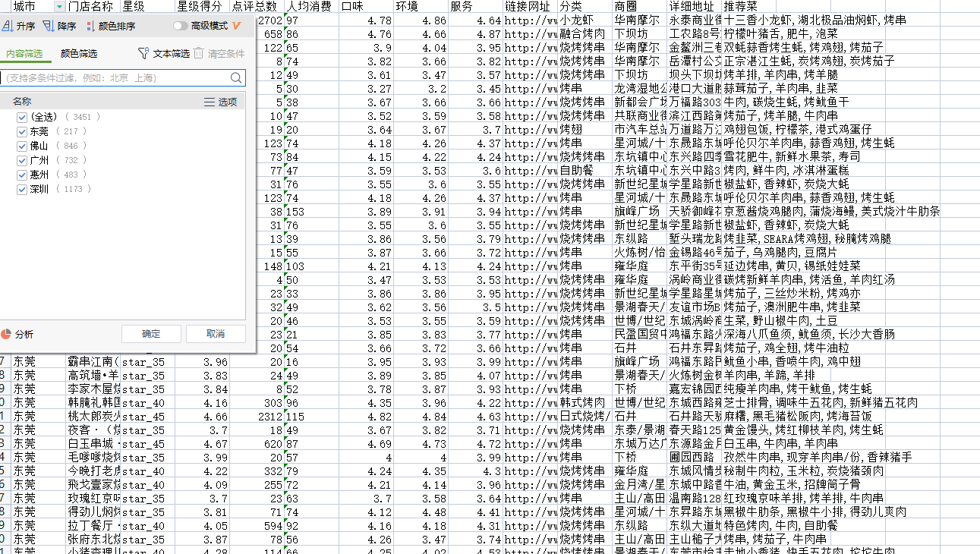Select store name cell starting 毛嗲嗲烧

[93, 458]
